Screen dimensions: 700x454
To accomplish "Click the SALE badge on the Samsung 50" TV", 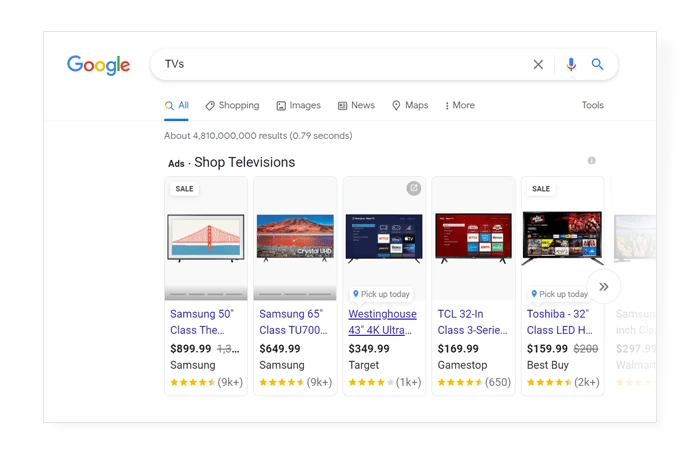I will [x=184, y=188].
